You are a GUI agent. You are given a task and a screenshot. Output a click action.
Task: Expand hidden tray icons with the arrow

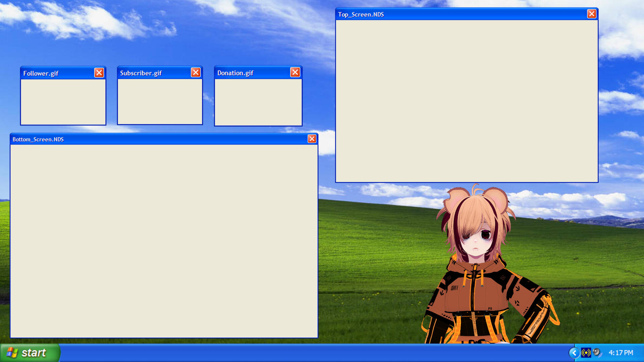pos(574,353)
